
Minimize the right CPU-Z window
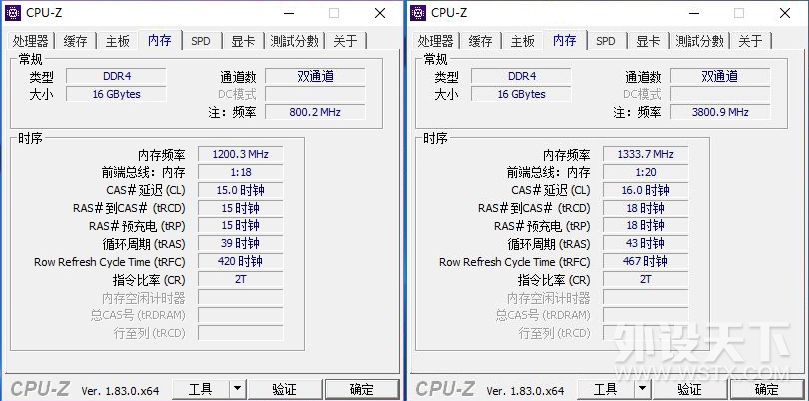(x=694, y=13)
